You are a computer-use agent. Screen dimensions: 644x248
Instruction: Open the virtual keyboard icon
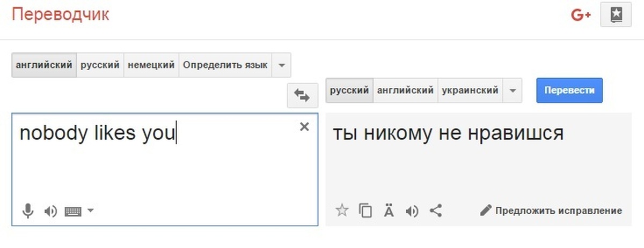[x=72, y=212]
